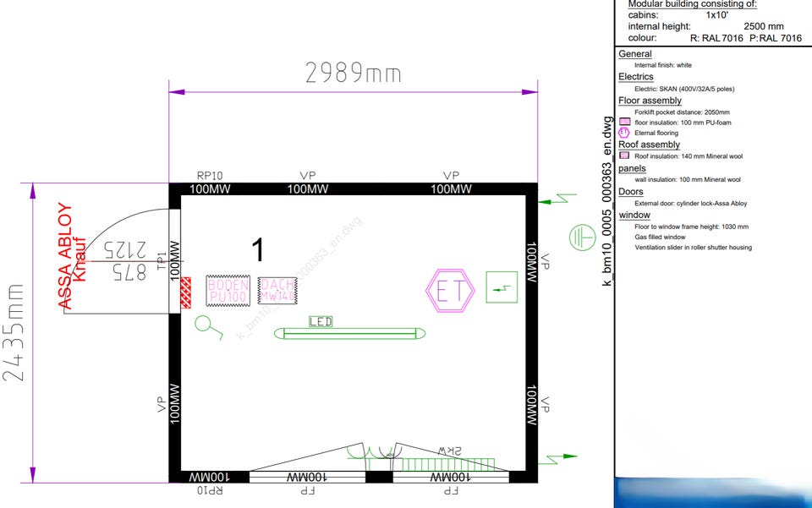This screenshot has width=812, height=508.
Task: Select the green LED light fixture outline
Action: point(349,333)
